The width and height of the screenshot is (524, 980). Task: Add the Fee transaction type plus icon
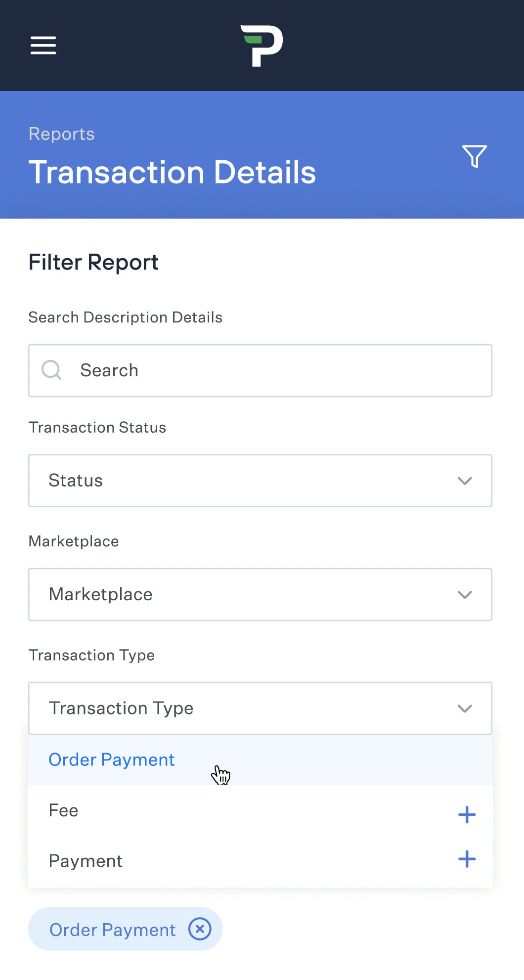coord(467,814)
